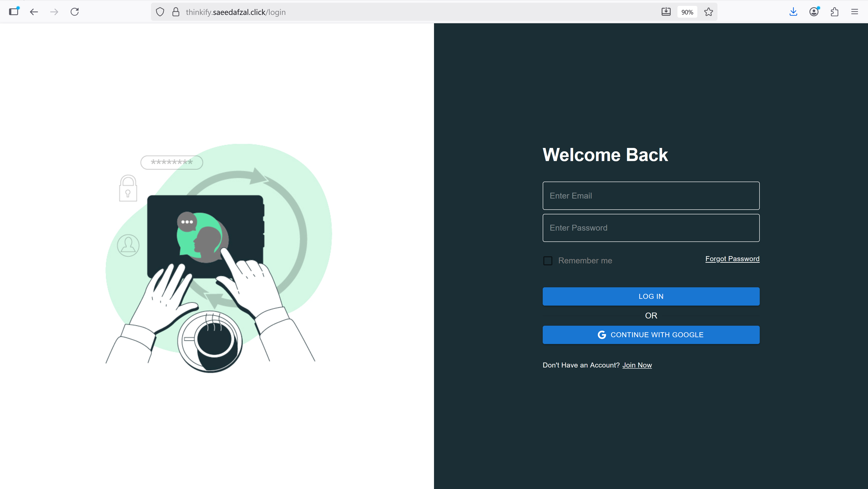Open the browser Downloads panel

click(x=794, y=12)
